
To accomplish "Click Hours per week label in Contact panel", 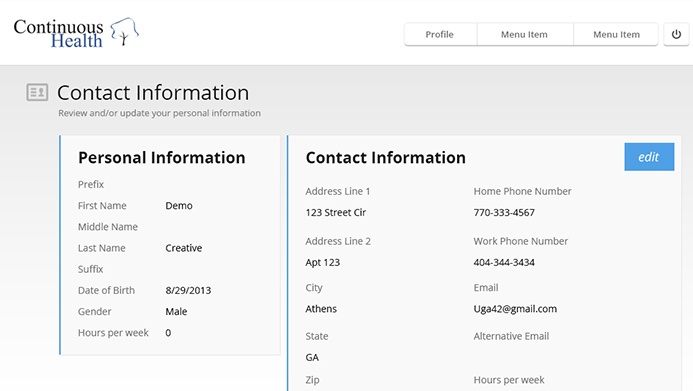I will [509, 380].
